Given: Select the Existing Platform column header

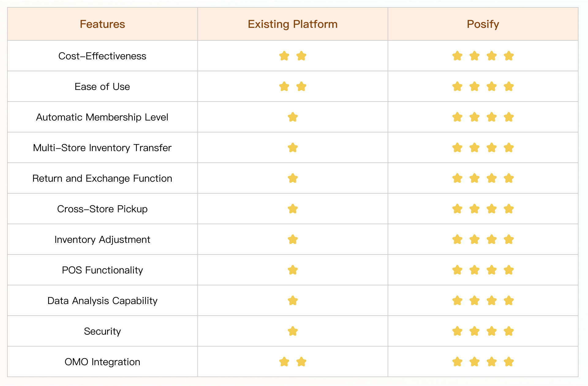Looking at the screenshot, I should tap(292, 24).
